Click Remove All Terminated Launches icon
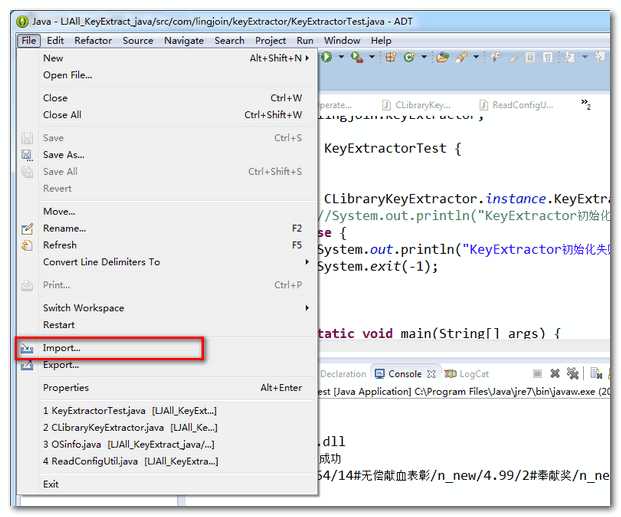 coord(572,373)
